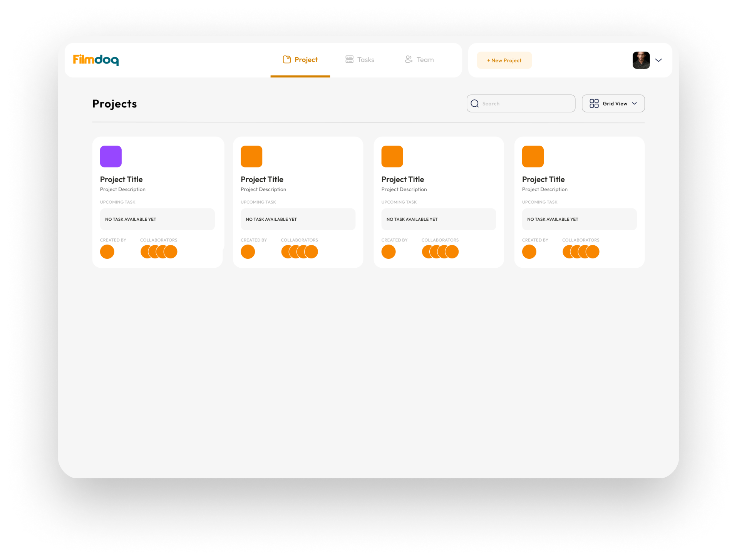Open the first Project Title link
The image size is (737, 560).
(121, 179)
